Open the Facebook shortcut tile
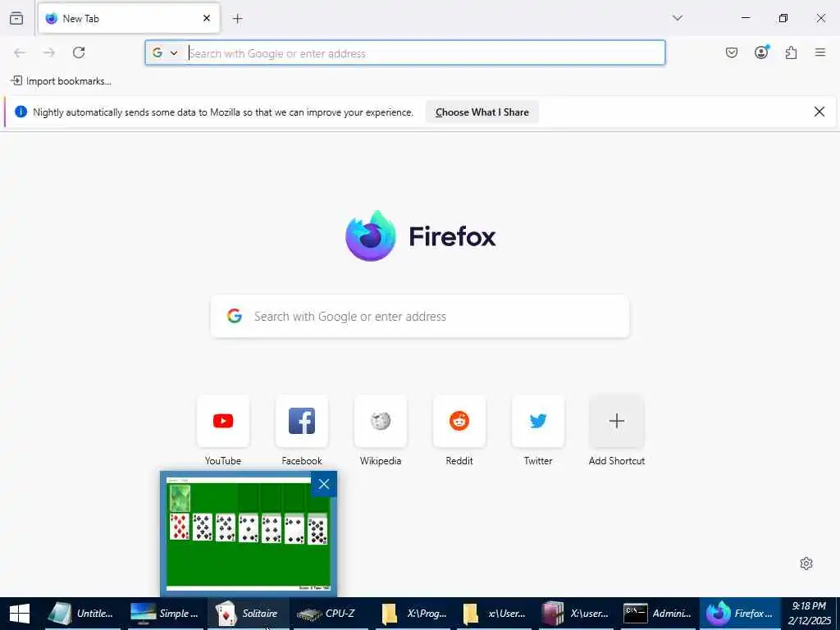The image size is (840, 630). pos(302,421)
